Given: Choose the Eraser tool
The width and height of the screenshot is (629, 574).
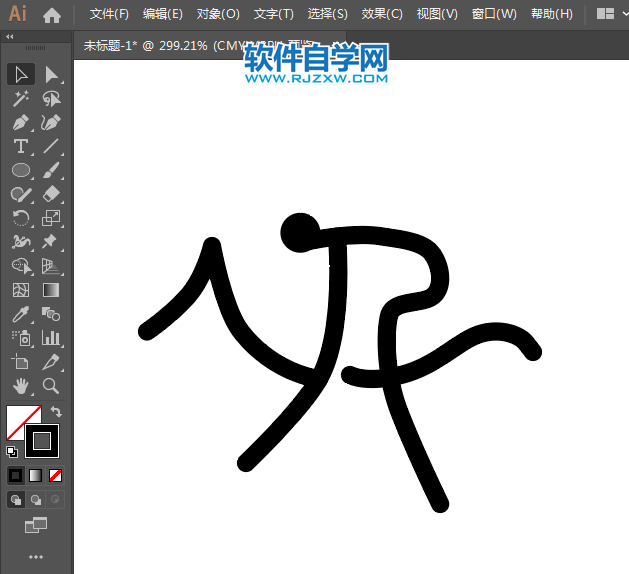Looking at the screenshot, I should pos(51,194).
